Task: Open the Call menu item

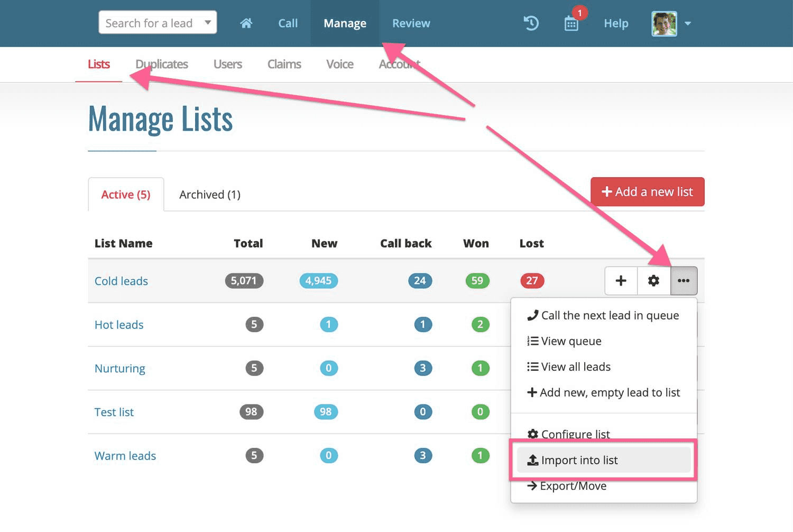Action: [288, 23]
